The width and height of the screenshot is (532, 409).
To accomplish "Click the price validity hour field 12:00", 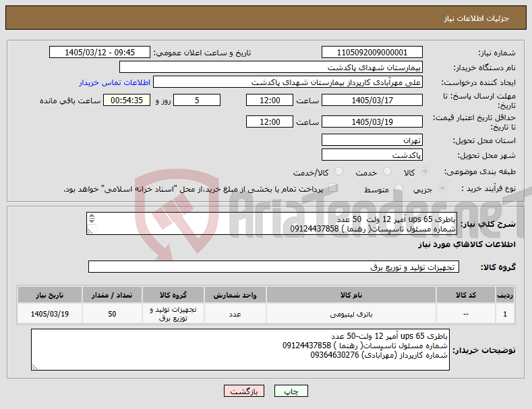I will click(270, 121).
